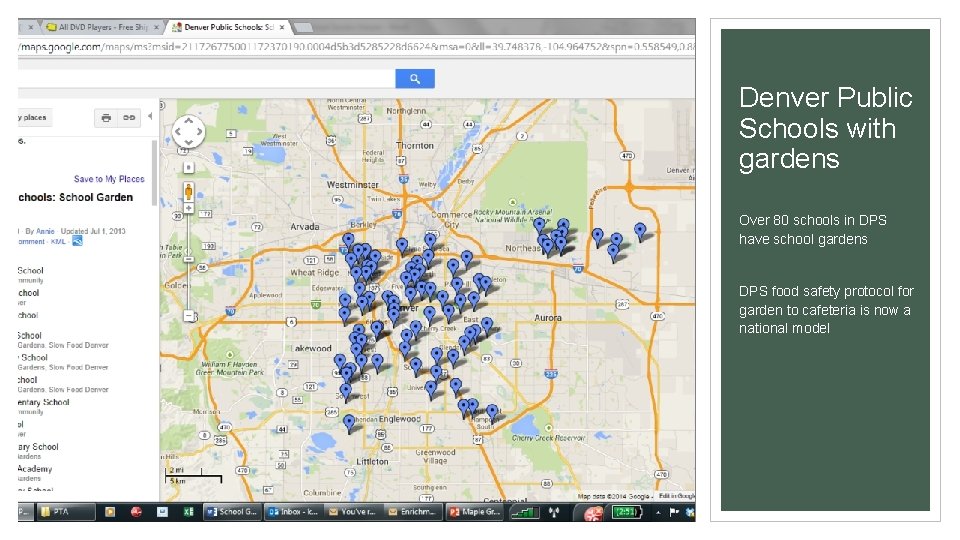960x540 pixels.
Task: Click the easternmost blue marker near Denver airport road
Action: pyautogui.click(x=640, y=233)
